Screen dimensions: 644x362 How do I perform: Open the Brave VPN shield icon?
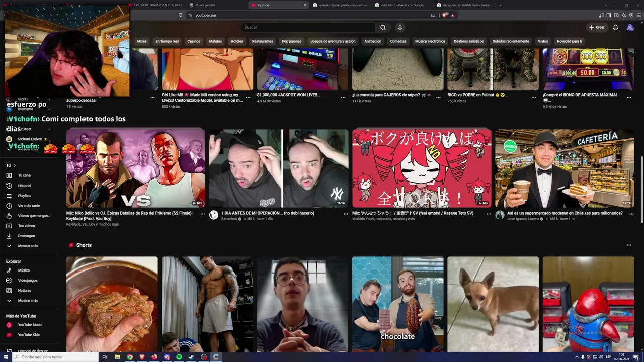pyautogui.click(x=631, y=15)
